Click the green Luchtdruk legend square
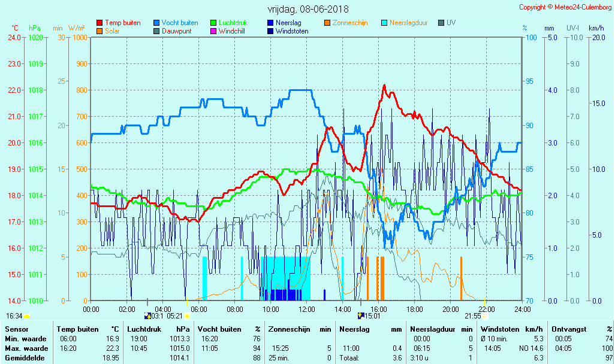Viewport: 615px width, 364px height. click(213, 23)
